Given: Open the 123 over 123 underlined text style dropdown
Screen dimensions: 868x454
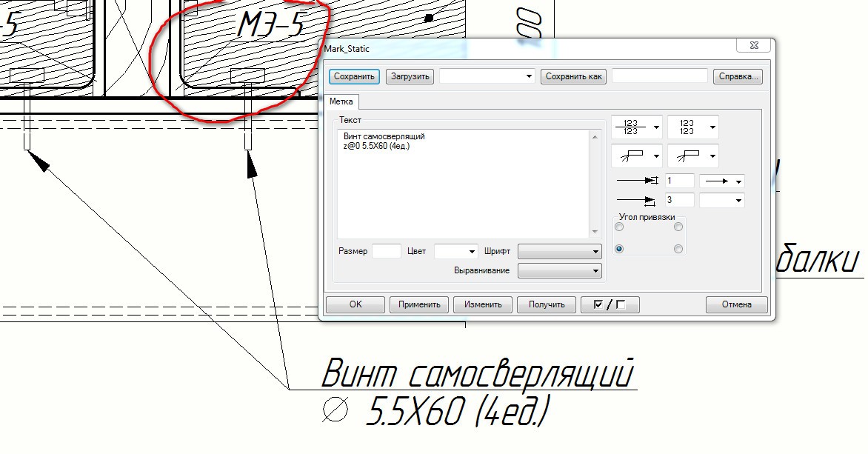Looking at the screenshot, I should click(x=637, y=127).
